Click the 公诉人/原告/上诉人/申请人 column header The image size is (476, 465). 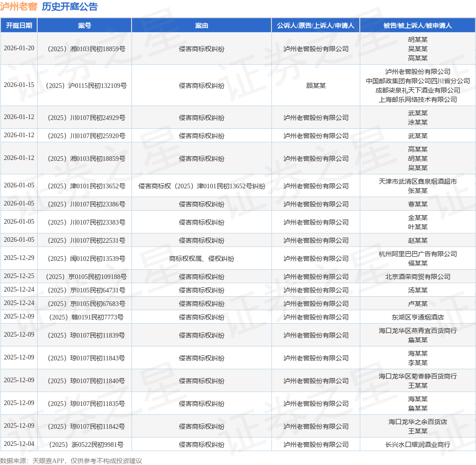click(x=316, y=26)
